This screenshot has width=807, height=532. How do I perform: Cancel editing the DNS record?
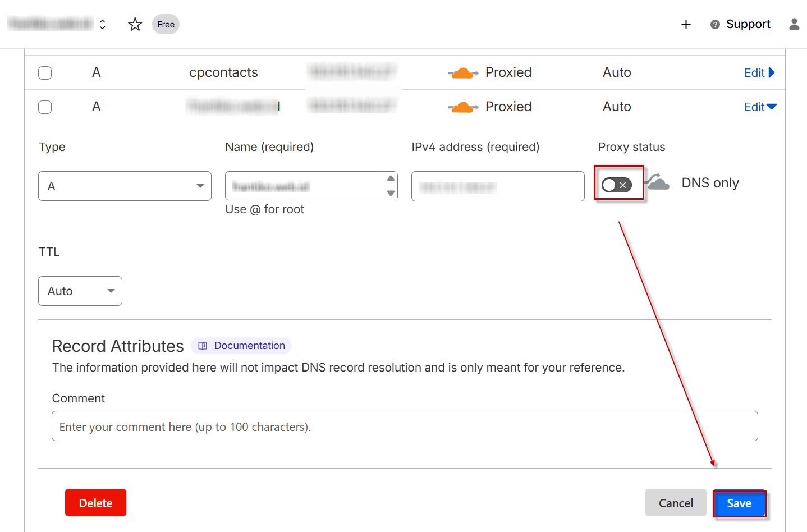[676, 503]
